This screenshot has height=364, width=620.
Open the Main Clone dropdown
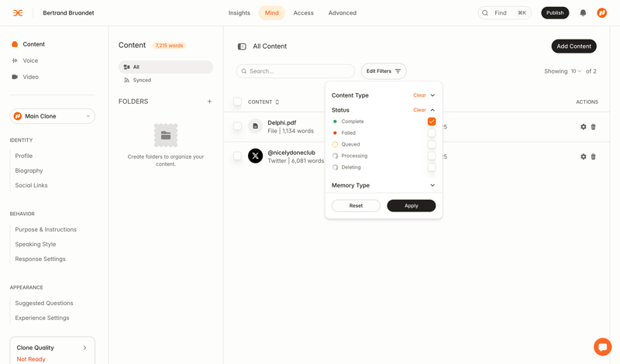point(53,116)
